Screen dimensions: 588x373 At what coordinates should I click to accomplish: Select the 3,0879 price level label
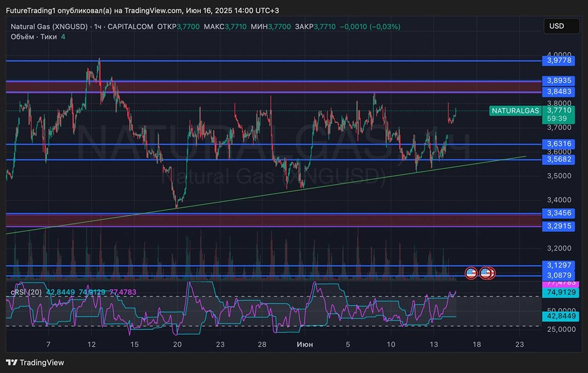(x=559, y=275)
